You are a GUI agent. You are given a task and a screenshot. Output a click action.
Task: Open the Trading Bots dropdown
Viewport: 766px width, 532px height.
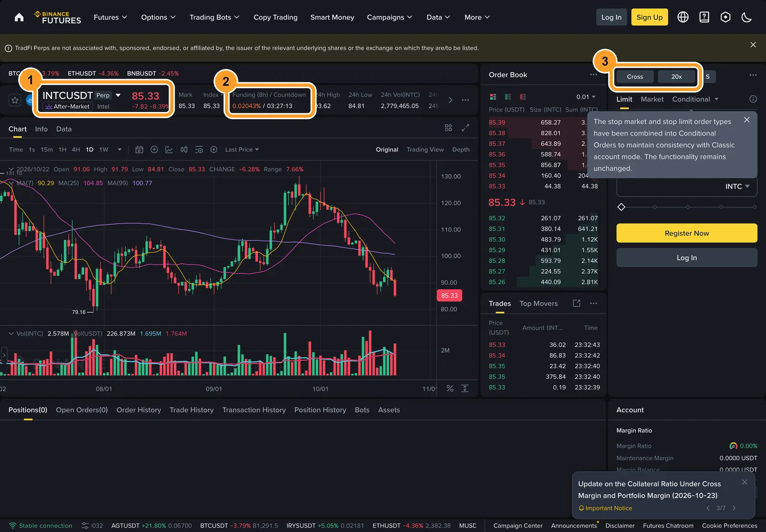(214, 17)
